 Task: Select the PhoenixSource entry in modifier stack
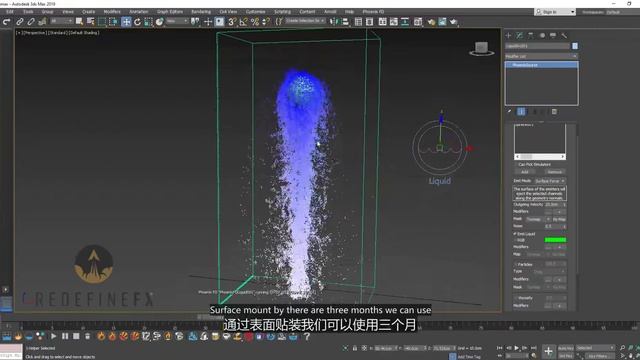coord(542,65)
